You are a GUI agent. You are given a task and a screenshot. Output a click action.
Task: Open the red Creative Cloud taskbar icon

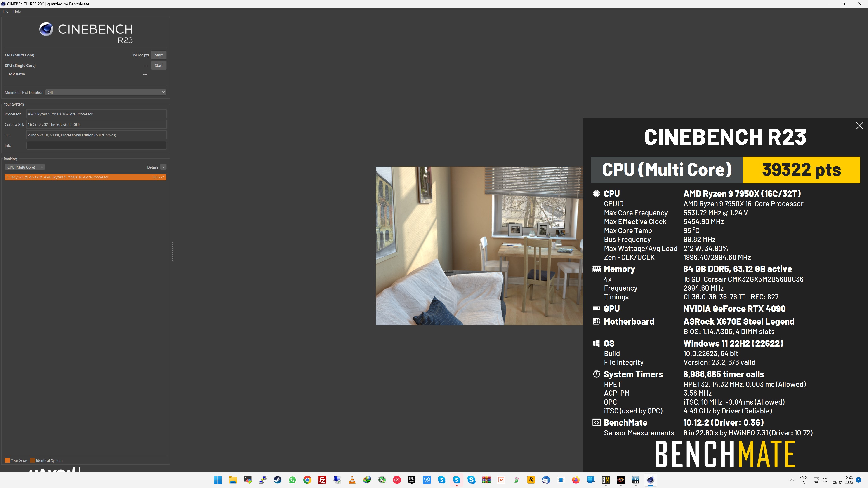pyautogui.click(x=397, y=480)
